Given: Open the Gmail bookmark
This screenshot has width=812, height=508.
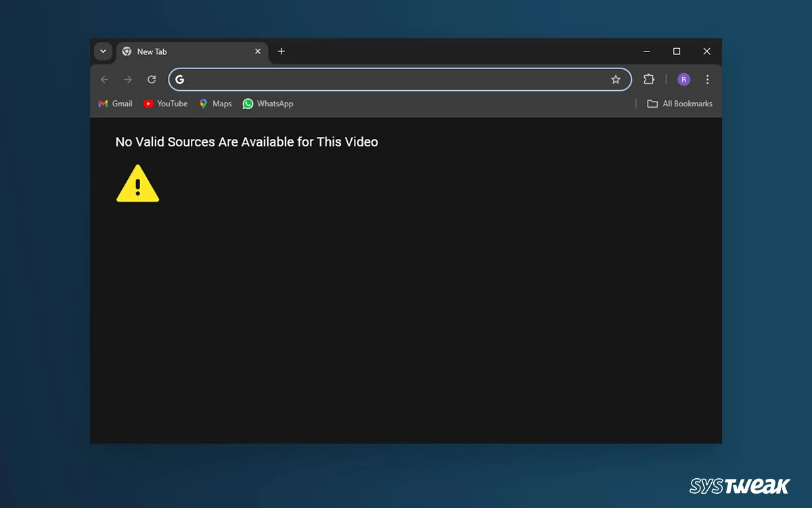Looking at the screenshot, I should pyautogui.click(x=116, y=104).
